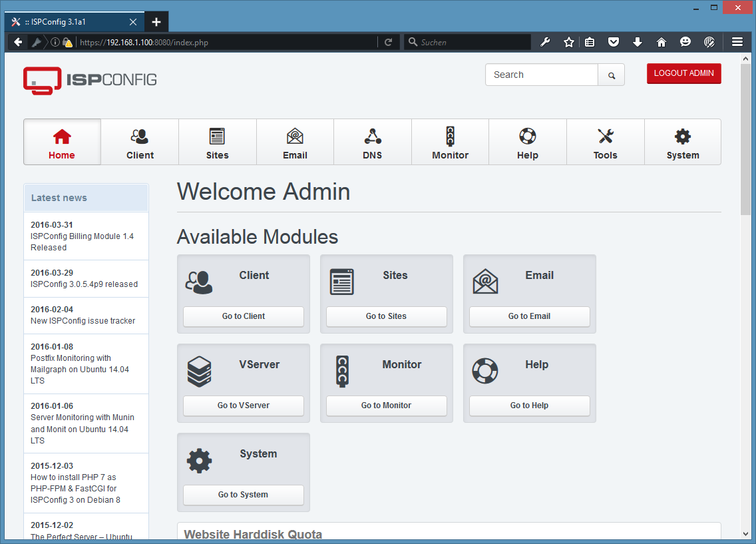Click the Monitor module traffic light icon

pyautogui.click(x=342, y=372)
